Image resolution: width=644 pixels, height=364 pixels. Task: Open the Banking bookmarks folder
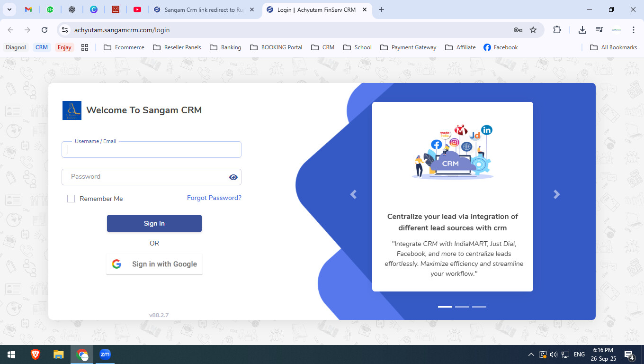(225, 47)
